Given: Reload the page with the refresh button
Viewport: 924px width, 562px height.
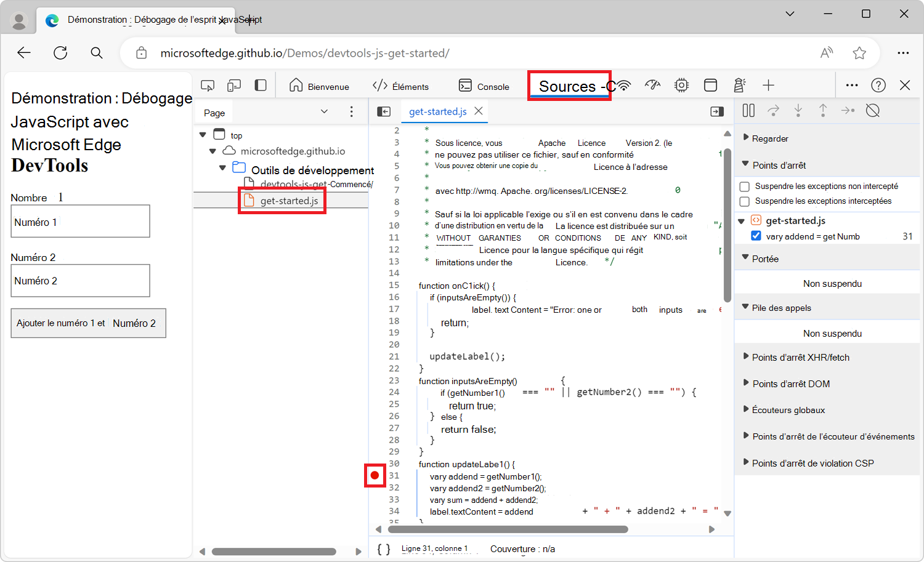Looking at the screenshot, I should pos(60,53).
